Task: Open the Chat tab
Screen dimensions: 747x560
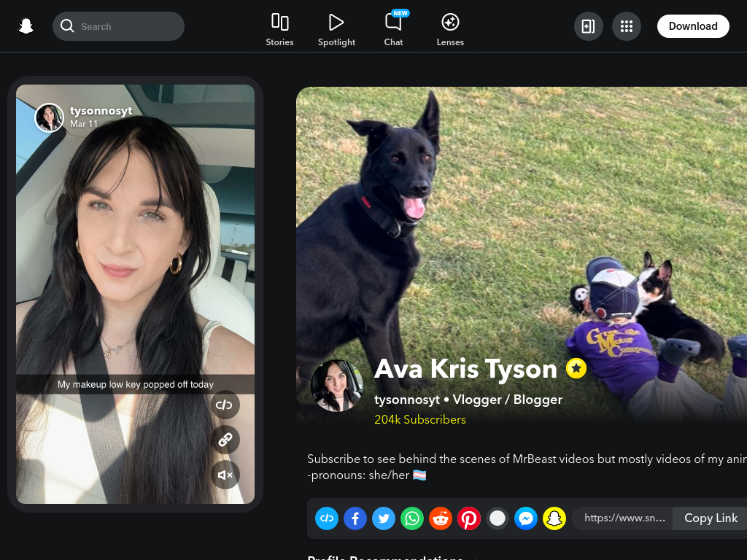Action: [x=393, y=30]
